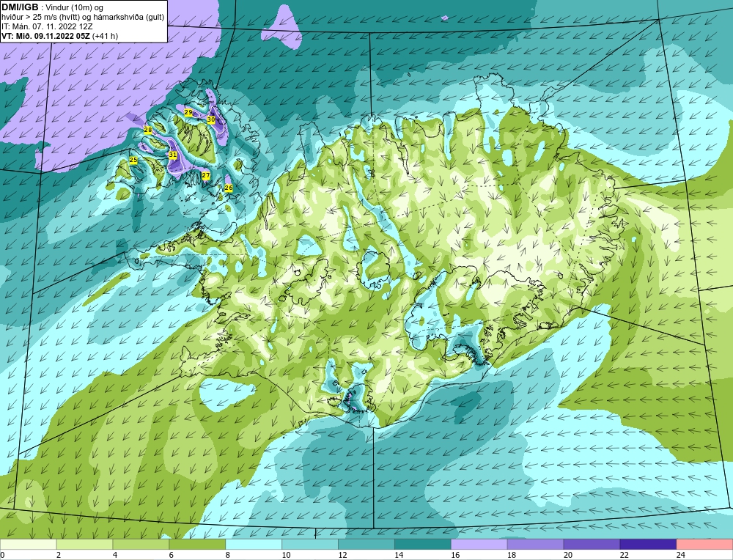Viewport: 733px width, 560px height.
Task: Click the yellow gust label 25
Action: (133, 160)
